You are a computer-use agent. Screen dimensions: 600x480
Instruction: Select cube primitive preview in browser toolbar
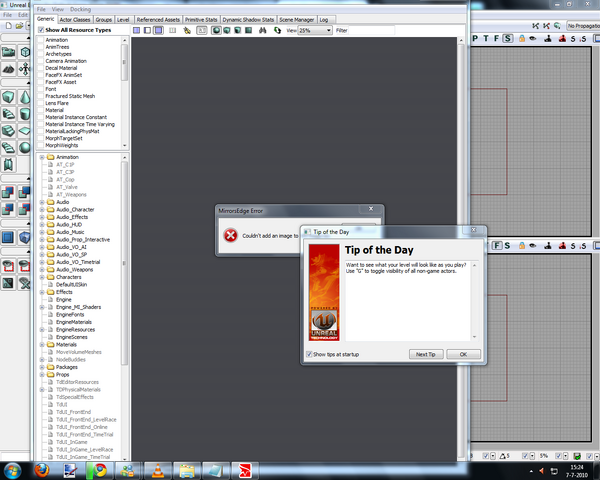227,30
